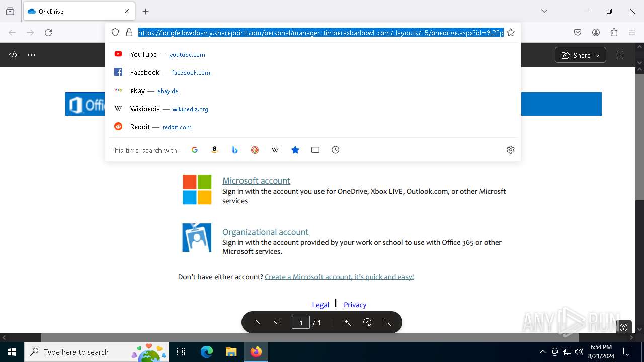This screenshot has height=362, width=644.
Task: Open a new tab with plus button
Action: click(x=146, y=11)
